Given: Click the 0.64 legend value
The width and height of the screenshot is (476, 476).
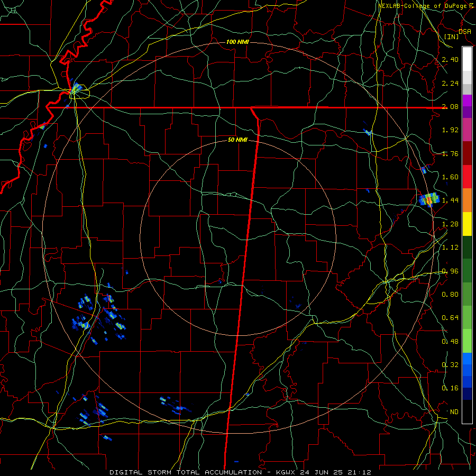Looking at the screenshot, I should click(x=450, y=318).
